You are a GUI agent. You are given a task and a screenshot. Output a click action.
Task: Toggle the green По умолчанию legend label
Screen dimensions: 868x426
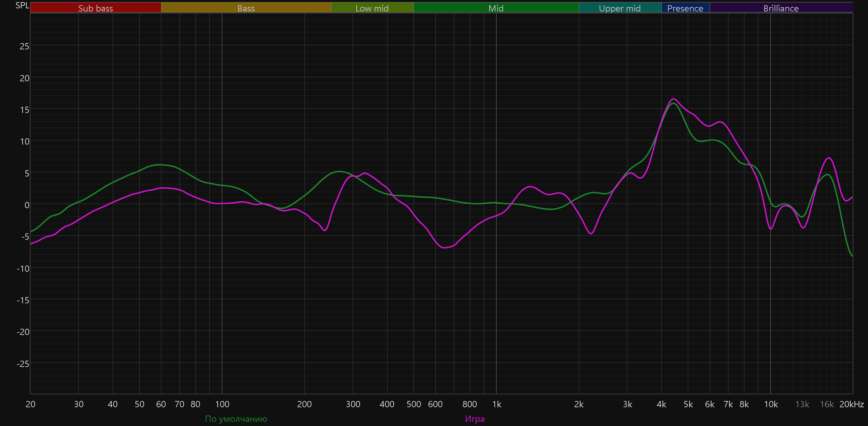pos(236,419)
